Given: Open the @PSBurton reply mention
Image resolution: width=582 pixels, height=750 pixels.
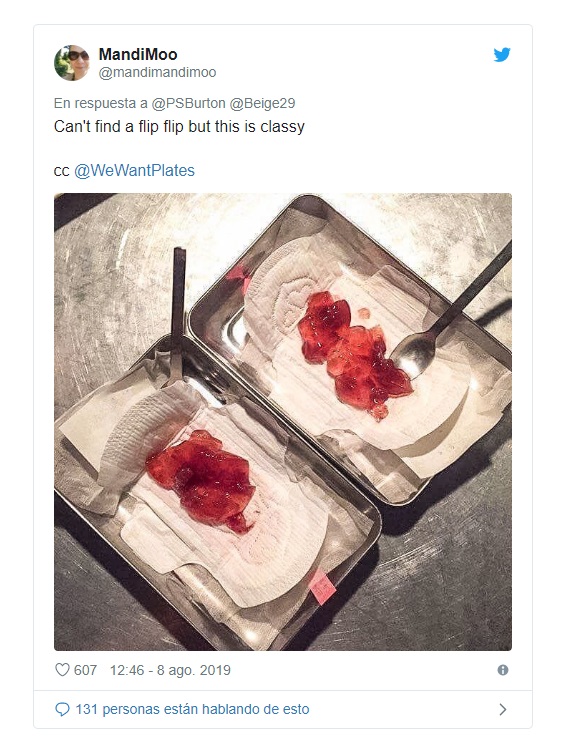Looking at the screenshot, I should 188,103.
